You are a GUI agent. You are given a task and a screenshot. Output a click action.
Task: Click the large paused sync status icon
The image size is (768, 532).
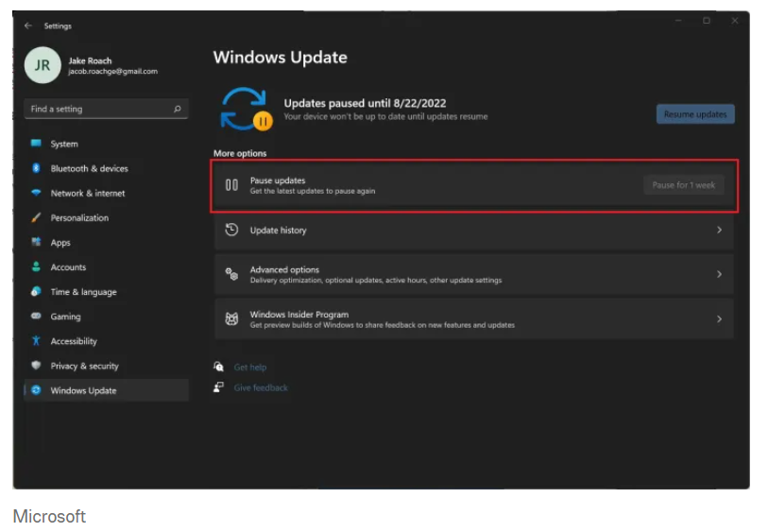click(246, 110)
